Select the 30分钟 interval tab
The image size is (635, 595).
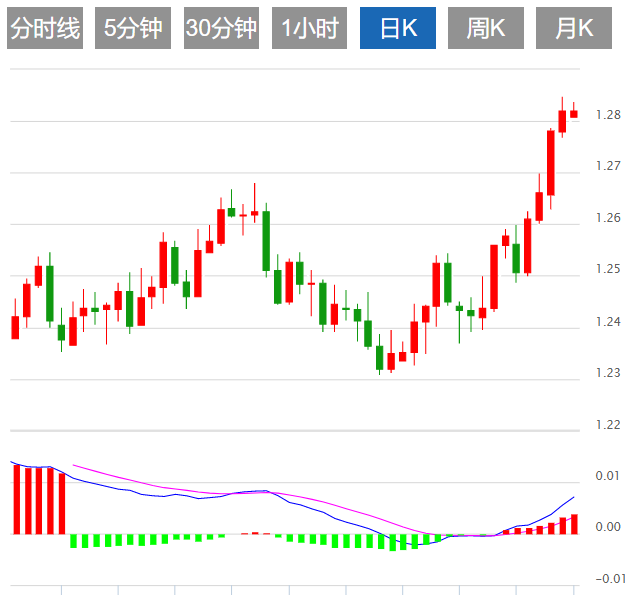(x=221, y=28)
